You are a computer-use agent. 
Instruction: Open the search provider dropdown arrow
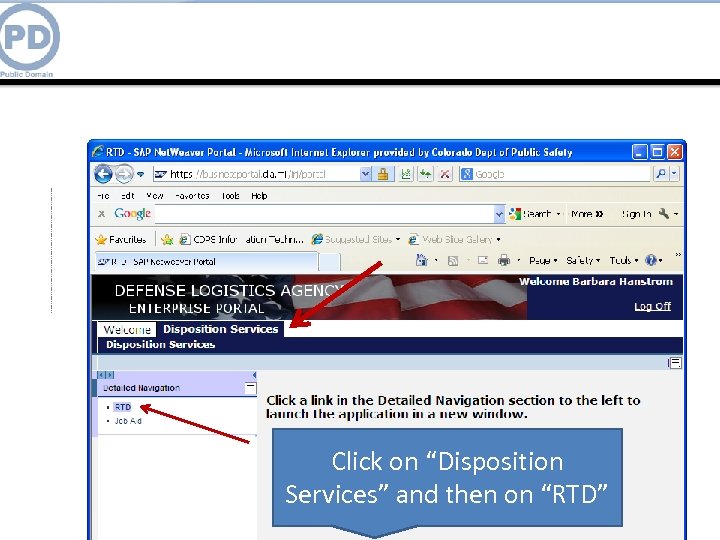674,174
